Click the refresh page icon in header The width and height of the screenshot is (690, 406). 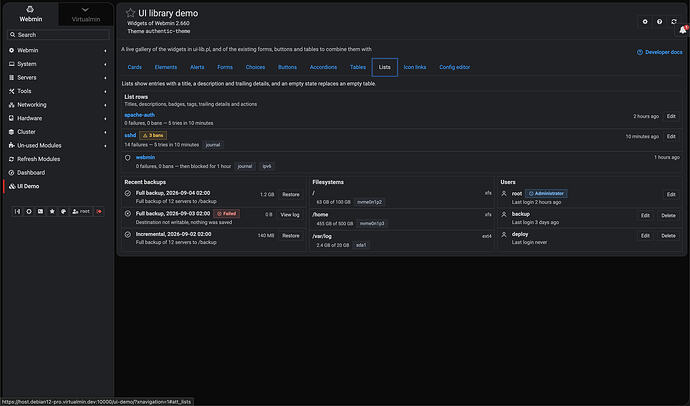click(x=674, y=22)
